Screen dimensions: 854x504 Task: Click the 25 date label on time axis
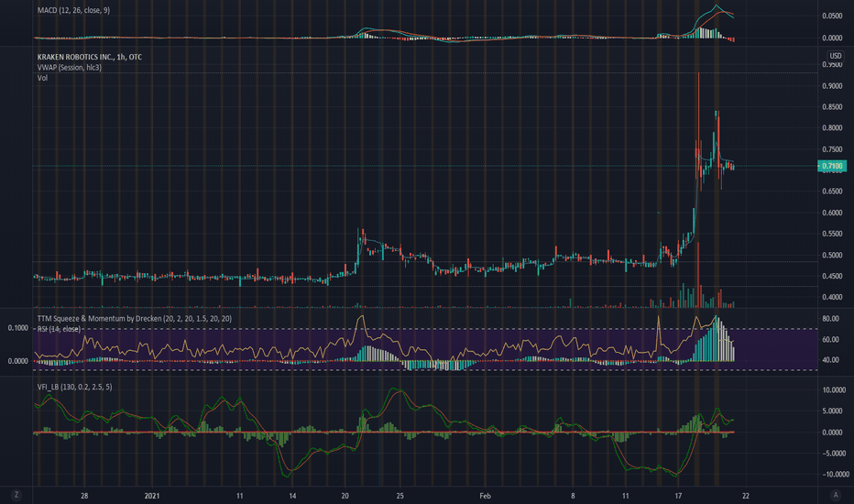(x=400, y=496)
